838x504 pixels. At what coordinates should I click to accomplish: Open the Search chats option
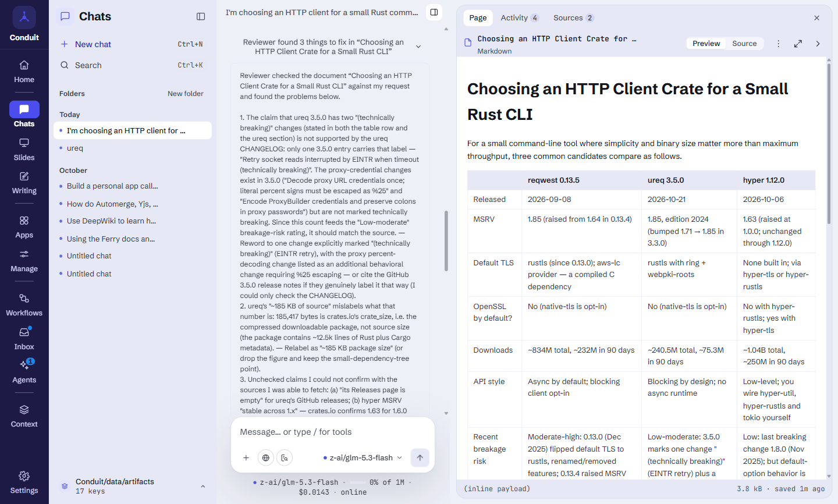pos(132,65)
